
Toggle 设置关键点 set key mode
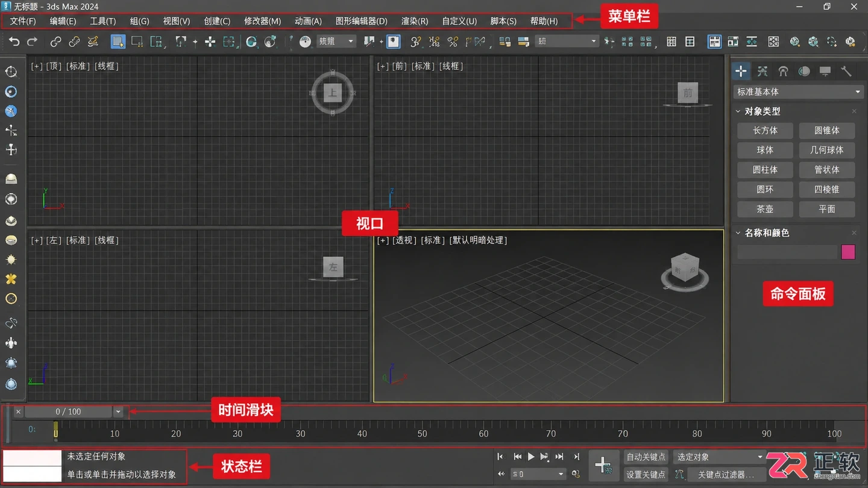(x=646, y=474)
